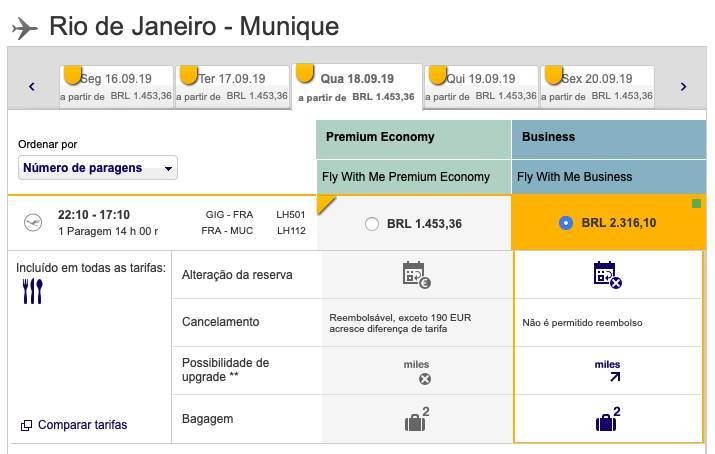Click flight number LH501
715x454 pixels.
click(291, 215)
